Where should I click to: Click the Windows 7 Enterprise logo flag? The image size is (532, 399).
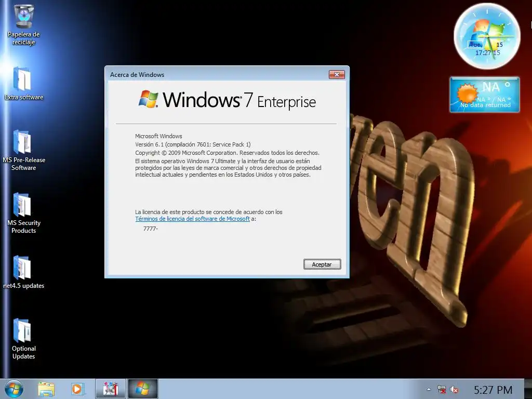pos(148,99)
